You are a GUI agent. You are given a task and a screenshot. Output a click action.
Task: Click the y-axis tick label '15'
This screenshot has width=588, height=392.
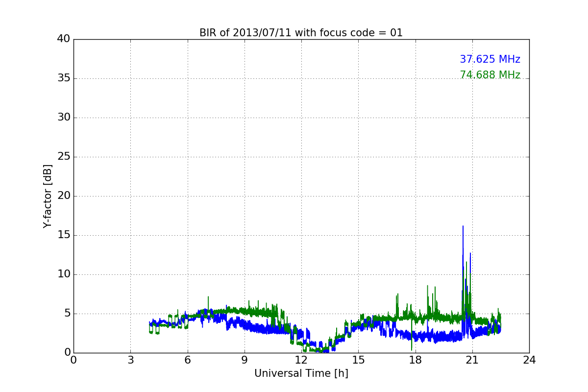tap(63, 235)
